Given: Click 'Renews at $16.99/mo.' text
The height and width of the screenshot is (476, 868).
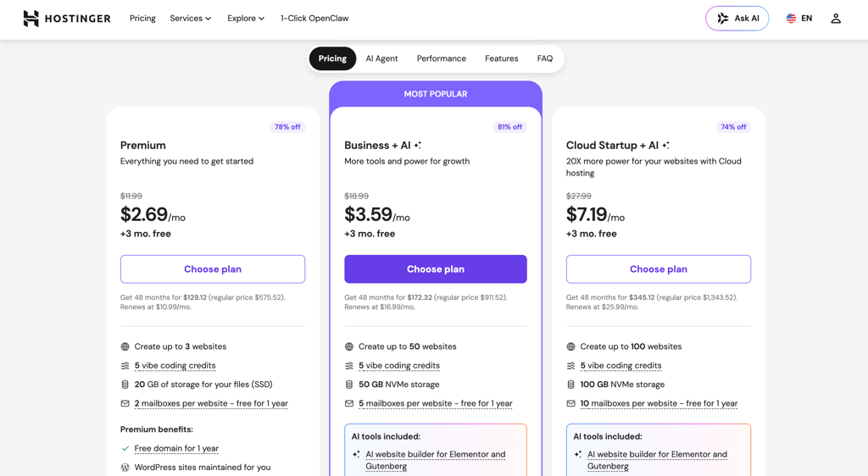Looking at the screenshot, I should click(379, 307).
